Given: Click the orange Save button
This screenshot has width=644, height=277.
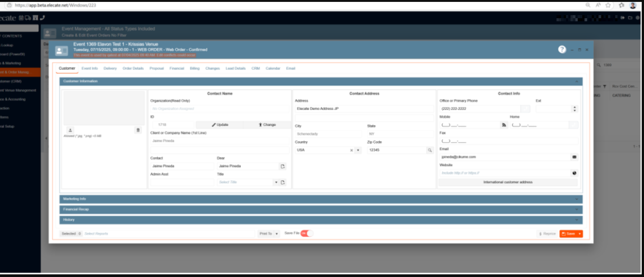Looking at the screenshot, I should coord(569,234).
